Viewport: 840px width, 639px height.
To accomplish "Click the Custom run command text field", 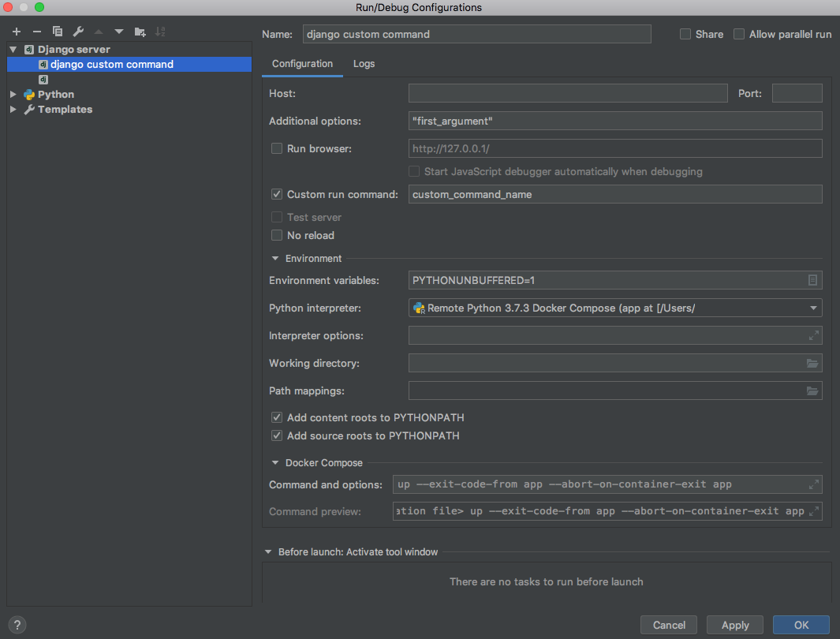I will tap(615, 194).
